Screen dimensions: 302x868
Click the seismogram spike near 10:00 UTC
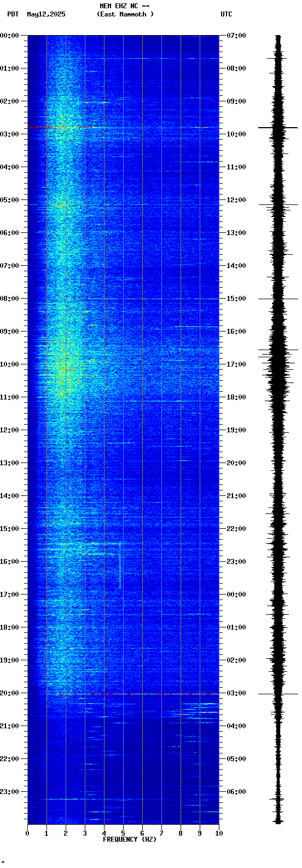[278, 128]
